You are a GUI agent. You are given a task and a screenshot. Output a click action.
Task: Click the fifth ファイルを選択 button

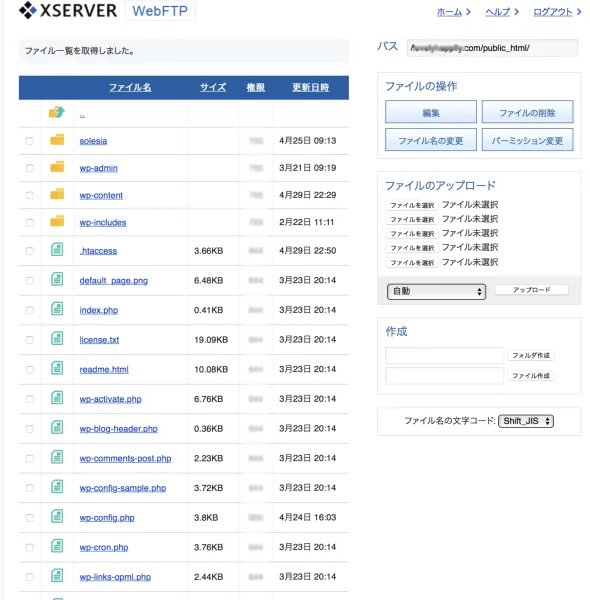412,263
